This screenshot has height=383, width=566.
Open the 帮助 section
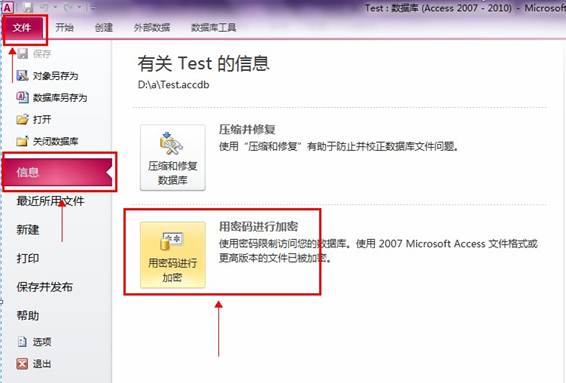pyautogui.click(x=27, y=315)
